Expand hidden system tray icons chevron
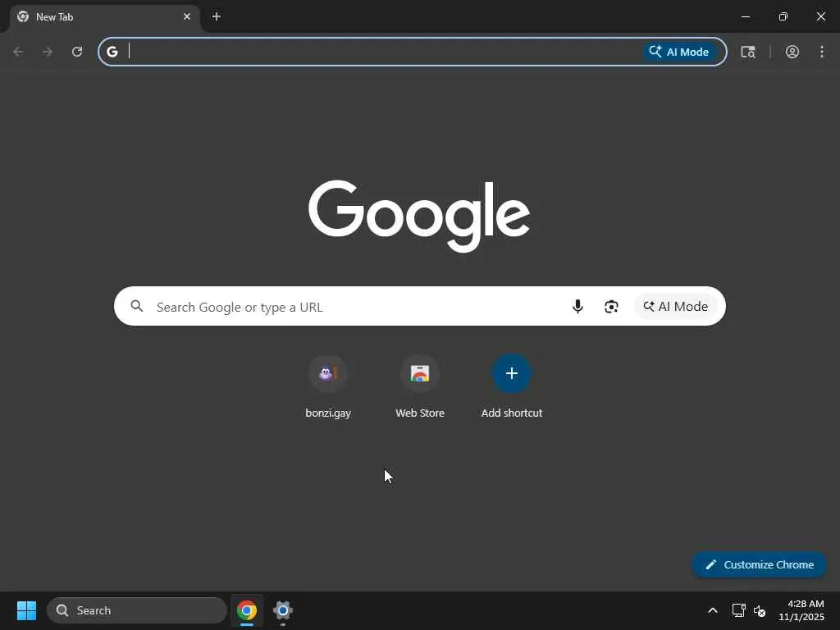Image resolution: width=840 pixels, height=630 pixels. pyautogui.click(x=713, y=610)
